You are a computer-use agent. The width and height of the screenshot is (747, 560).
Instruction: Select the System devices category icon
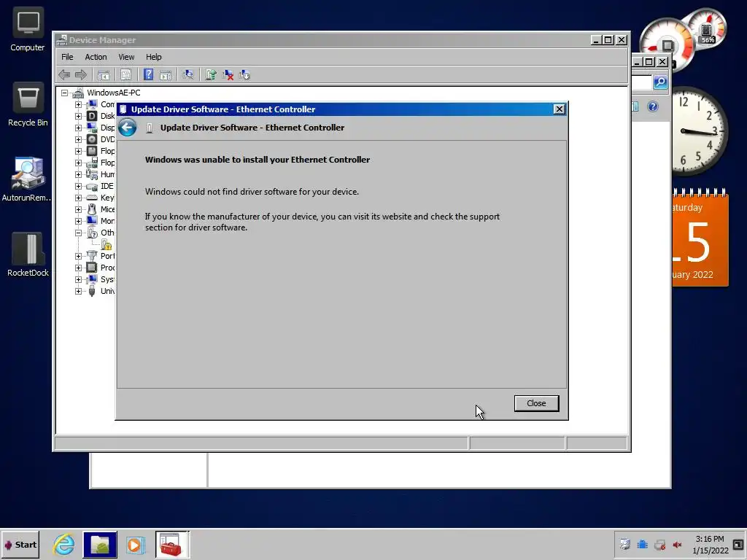point(92,279)
